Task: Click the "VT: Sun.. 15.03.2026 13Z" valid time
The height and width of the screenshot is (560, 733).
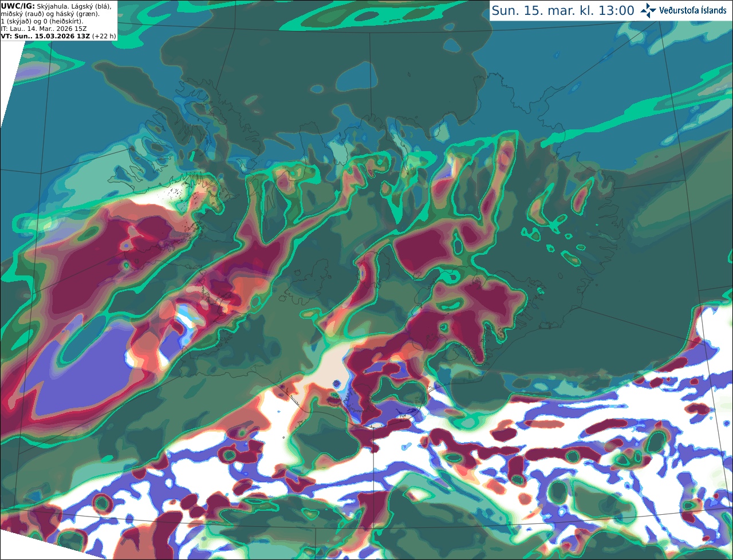Action: [45, 36]
